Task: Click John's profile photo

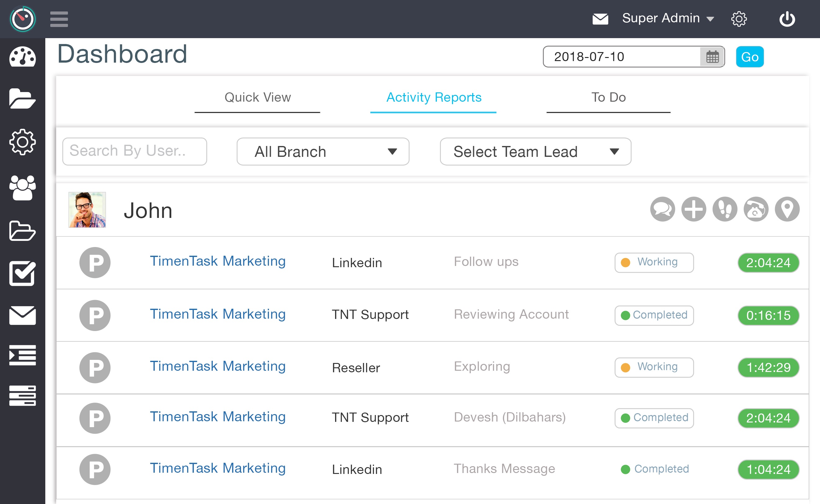Action: (87, 210)
